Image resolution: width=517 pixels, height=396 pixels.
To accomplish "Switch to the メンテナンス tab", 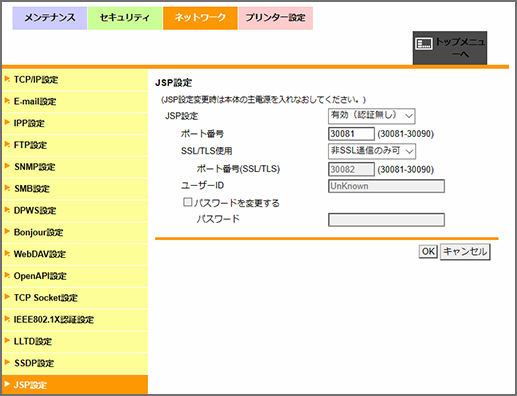I will (x=50, y=18).
